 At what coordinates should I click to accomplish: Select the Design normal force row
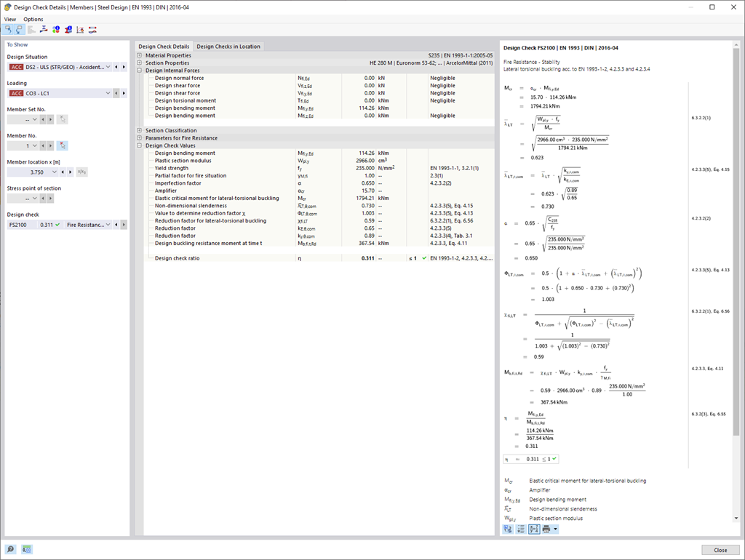coord(319,78)
